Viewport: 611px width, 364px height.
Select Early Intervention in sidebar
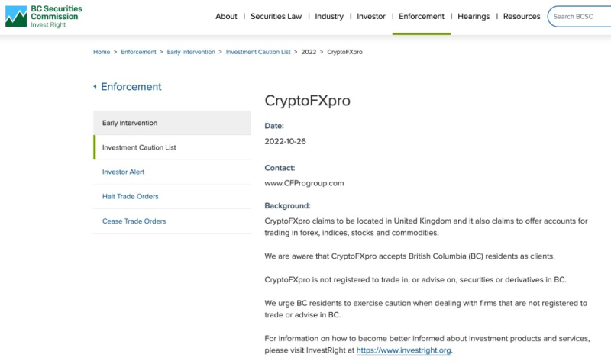pos(173,123)
